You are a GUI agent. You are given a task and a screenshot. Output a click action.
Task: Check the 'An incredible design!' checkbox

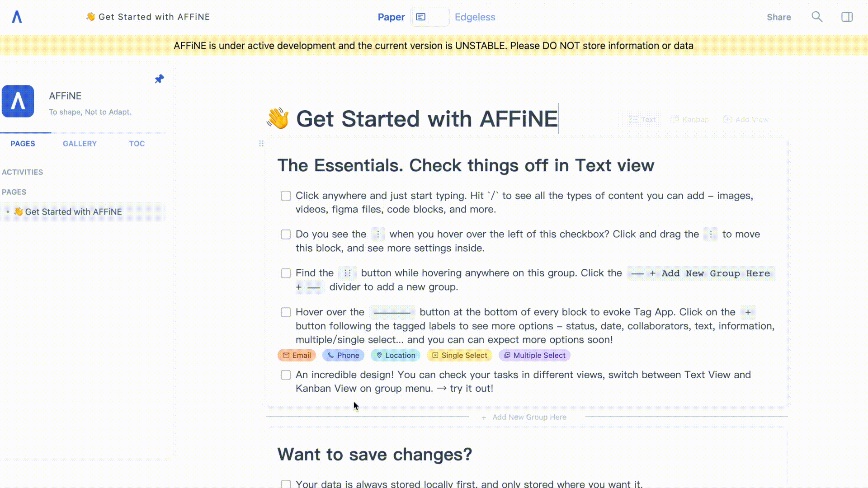click(x=286, y=375)
